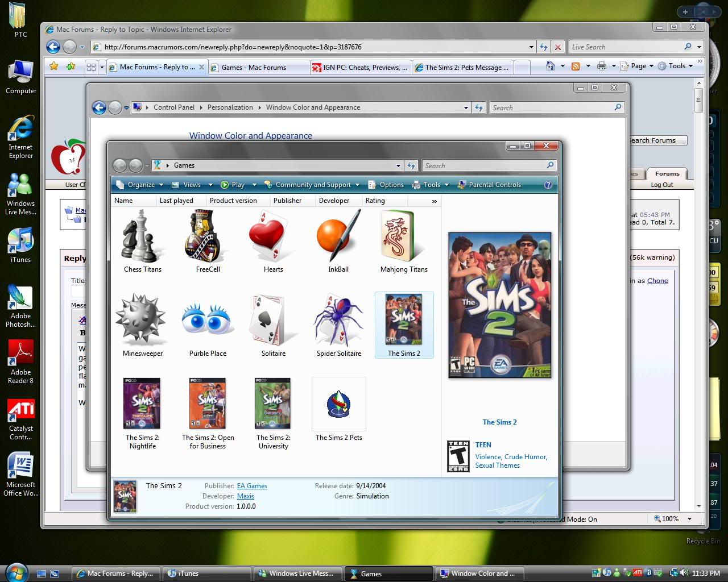Open Internet Explorer Tools menu
The image size is (728, 582).
[x=675, y=66]
